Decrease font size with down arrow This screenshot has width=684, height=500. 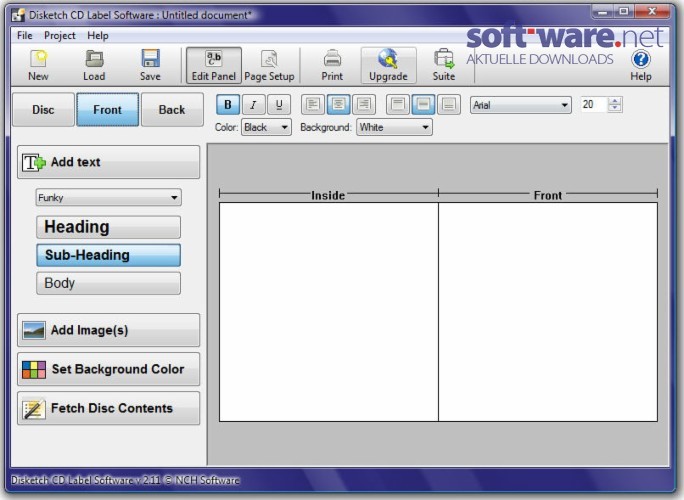(x=615, y=109)
